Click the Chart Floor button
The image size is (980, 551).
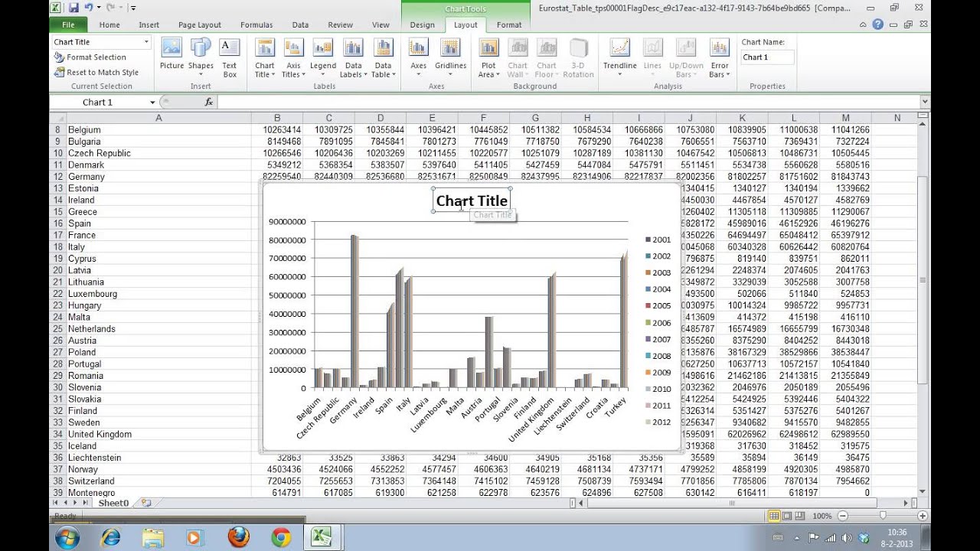pos(547,57)
